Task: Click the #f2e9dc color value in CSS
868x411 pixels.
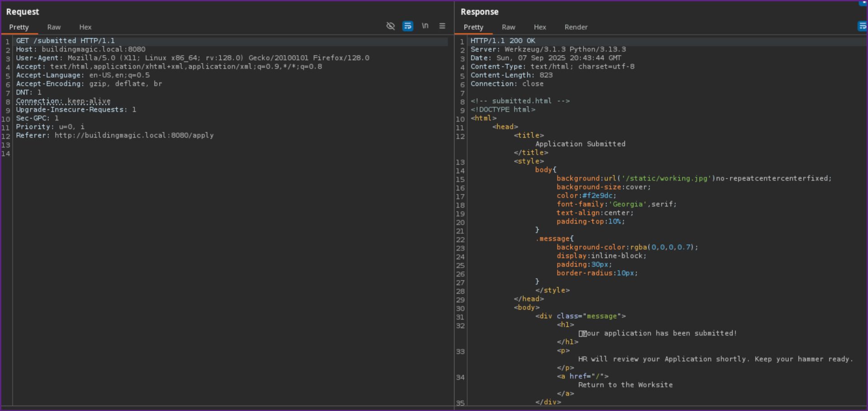Action: (x=597, y=196)
